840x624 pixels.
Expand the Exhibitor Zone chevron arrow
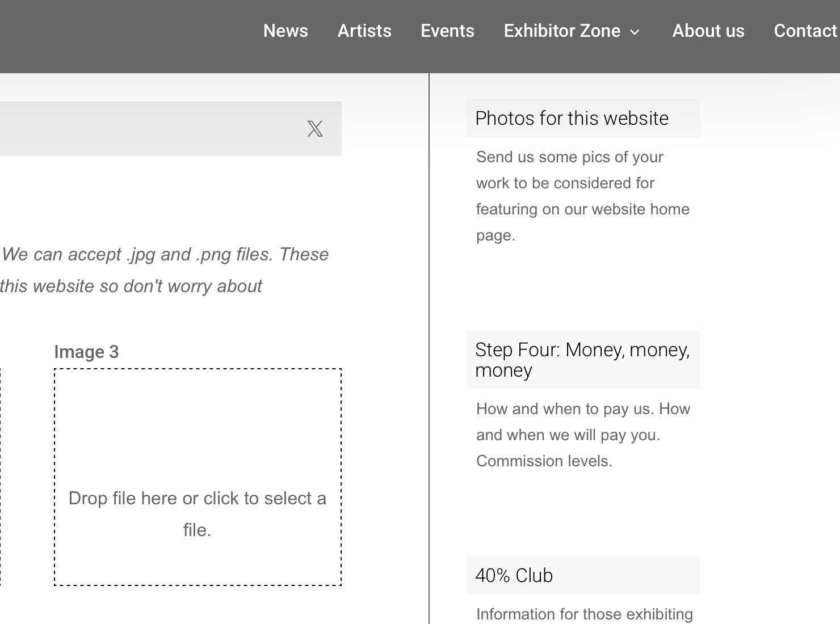pos(635,32)
